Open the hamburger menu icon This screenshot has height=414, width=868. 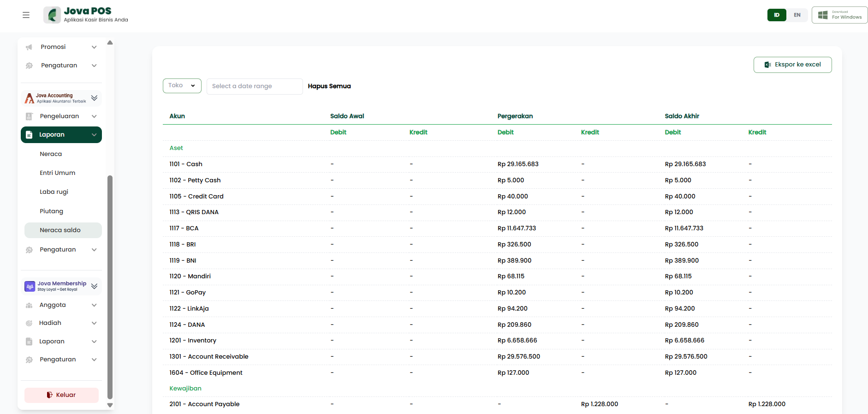click(x=26, y=15)
